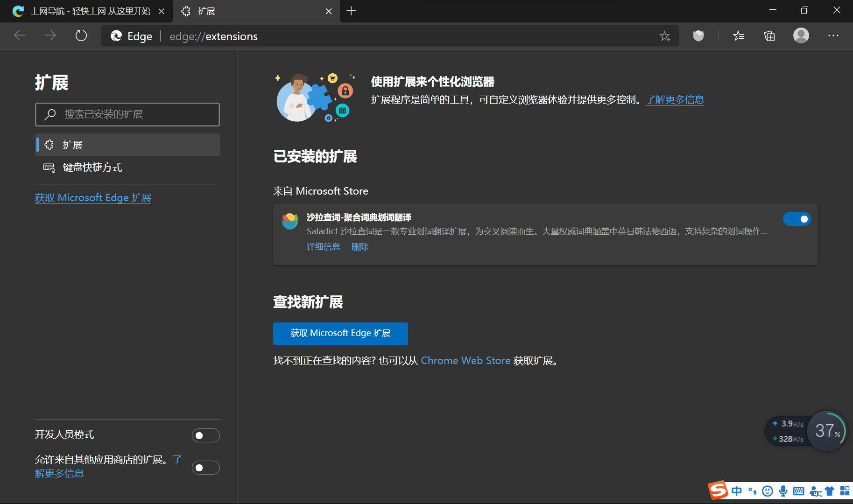Click the network speed indicator widget
This screenshot has width=853, height=504.
(x=789, y=431)
